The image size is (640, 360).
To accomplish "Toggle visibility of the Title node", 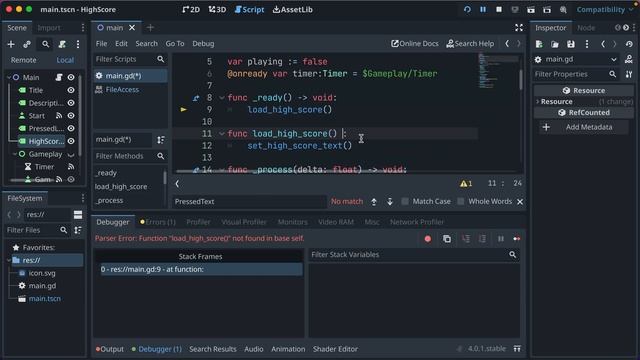I will pyautogui.click(x=71, y=90).
